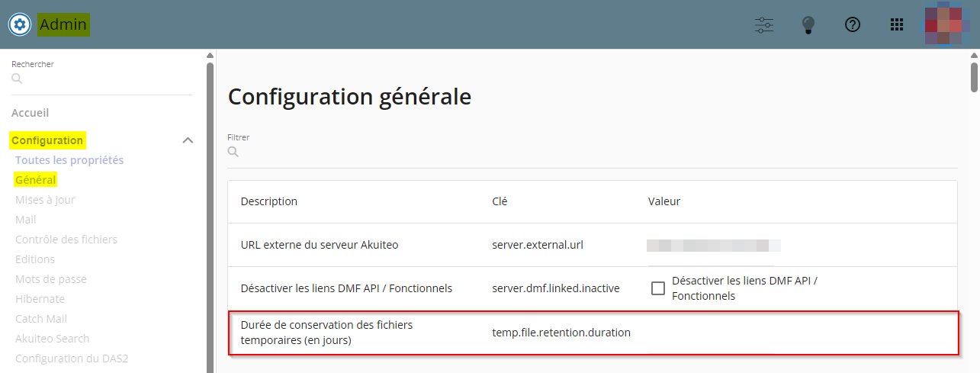The width and height of the screenshot is (980, 373).
Task: Select Toutes les propriétés in sidebar
Action: [69, 160]
